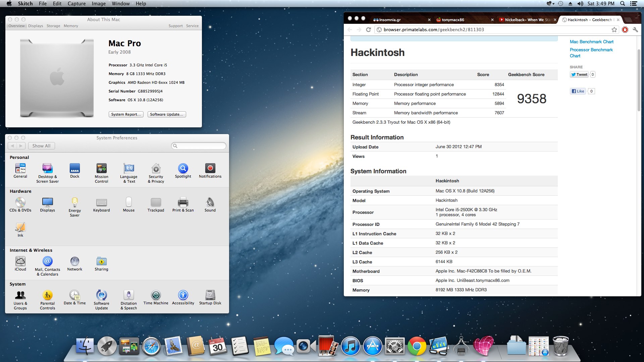Open CDs & DVDs preferences
The height and width of the screenshot is (362, 644).
coord(20,204)
